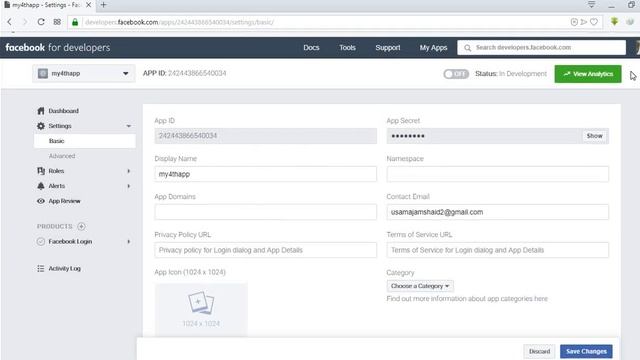The width and height of the screenshot is (640, 360).
Task: Go back using browser back arrow
Action: (9, 22)
